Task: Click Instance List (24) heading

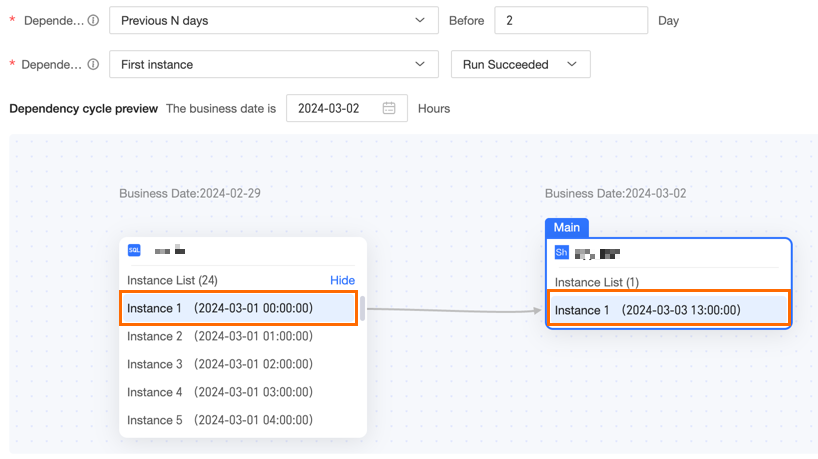Action: tap(172, 280)
